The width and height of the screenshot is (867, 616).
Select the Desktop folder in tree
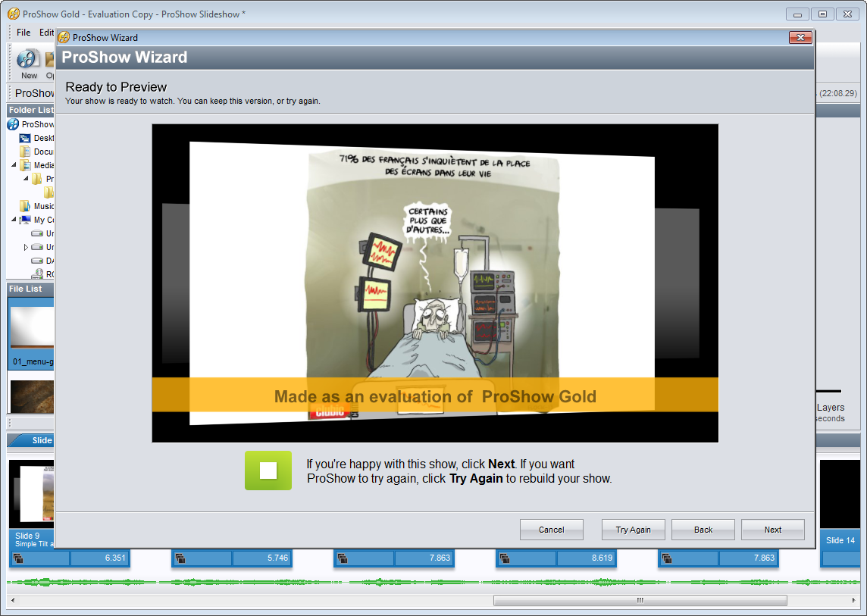36,138
